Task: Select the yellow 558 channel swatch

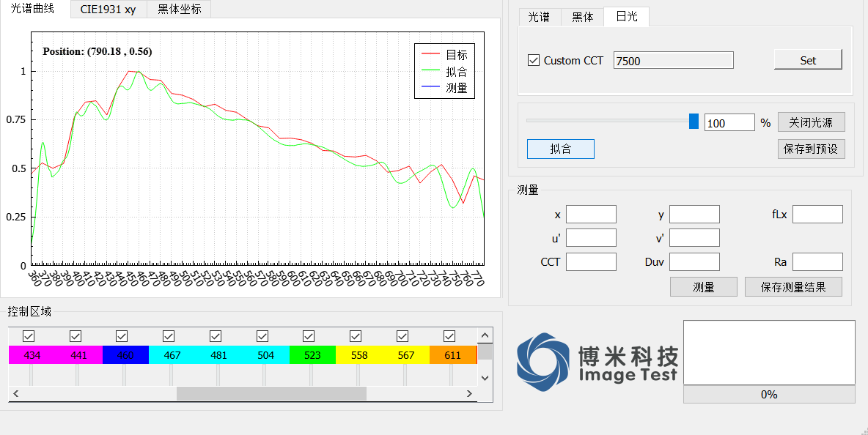Action: click(x=359, y=355)
